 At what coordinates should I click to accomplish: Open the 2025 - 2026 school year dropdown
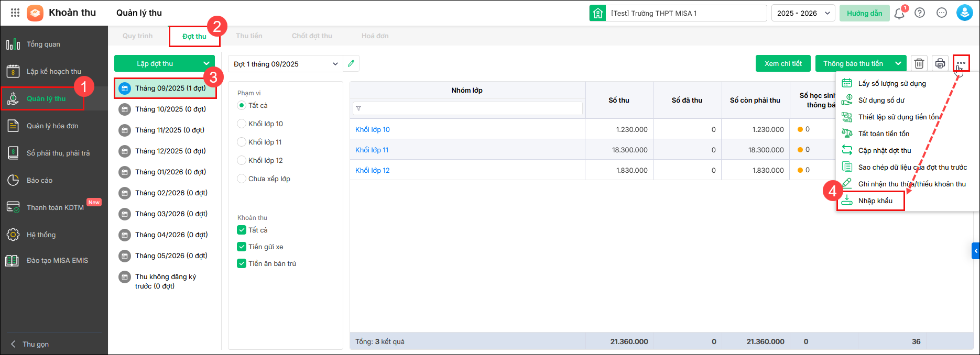pyautogui.click(x=803, y=13)
